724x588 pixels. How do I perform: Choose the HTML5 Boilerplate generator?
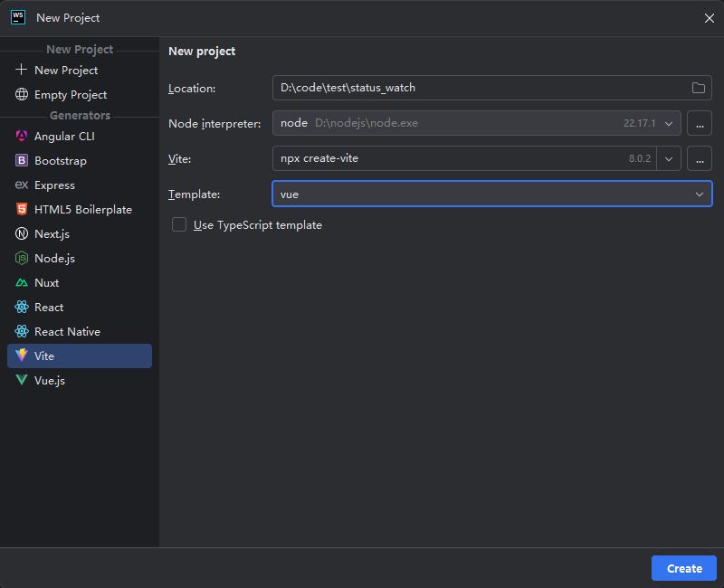(x=80, y=210)
